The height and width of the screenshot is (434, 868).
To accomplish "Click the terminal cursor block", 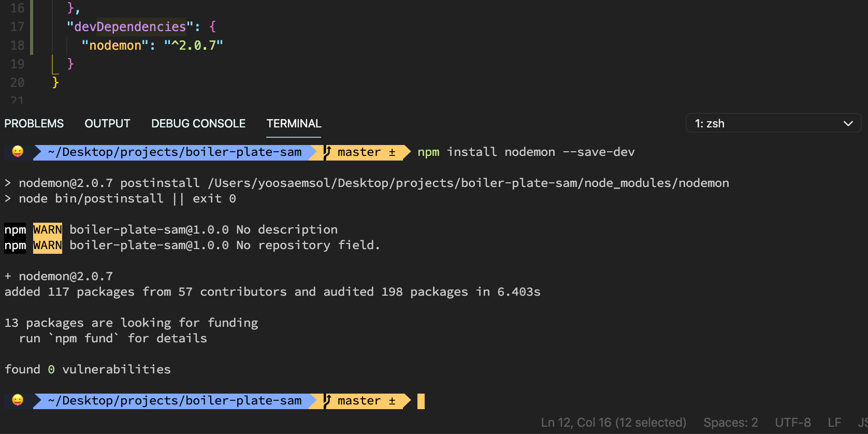I will point(421,401).
